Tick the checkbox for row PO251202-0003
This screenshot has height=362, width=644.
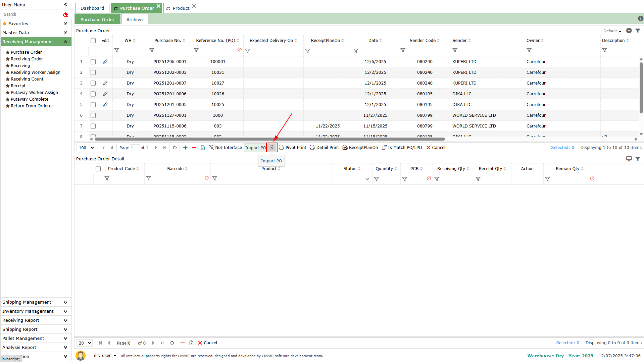pyautogui.click(x=93, y=72)
